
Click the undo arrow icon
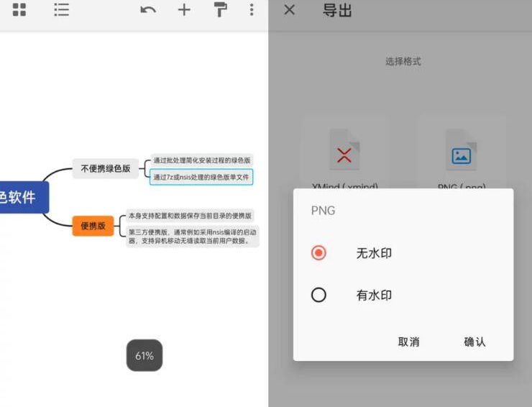pos(148,10)
